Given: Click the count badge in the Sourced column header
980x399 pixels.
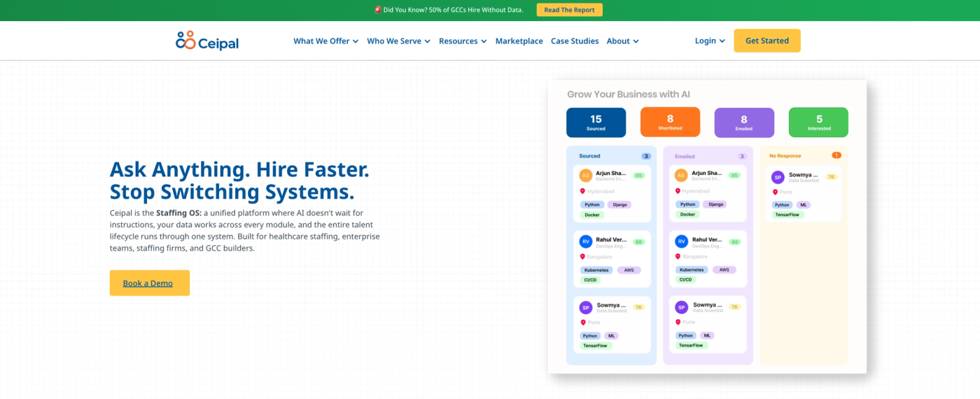Looking at the screenshot, I should [646, 156].
